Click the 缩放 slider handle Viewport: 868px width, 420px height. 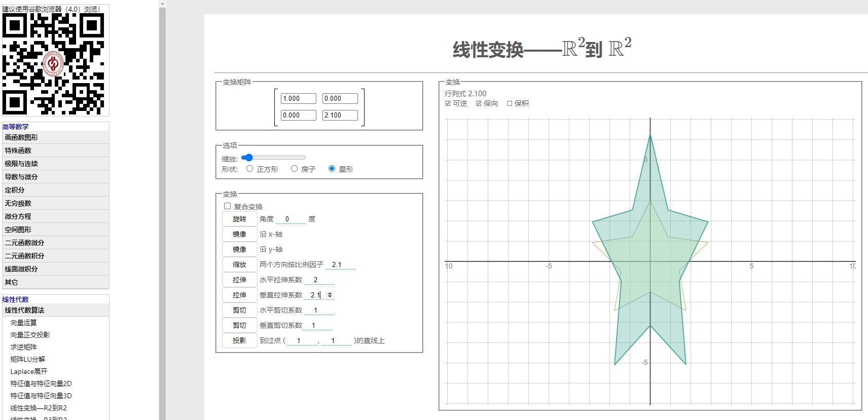[248, 158]
